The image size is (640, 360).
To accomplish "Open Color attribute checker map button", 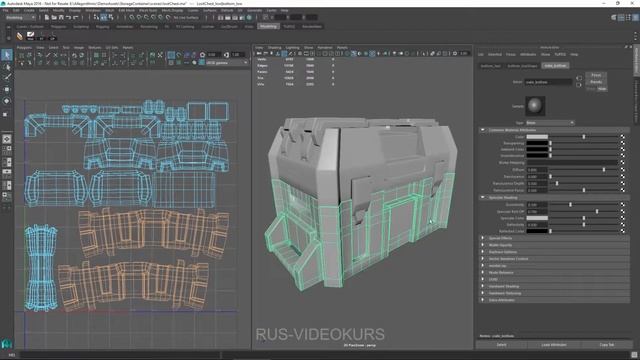I will [622, 137].
